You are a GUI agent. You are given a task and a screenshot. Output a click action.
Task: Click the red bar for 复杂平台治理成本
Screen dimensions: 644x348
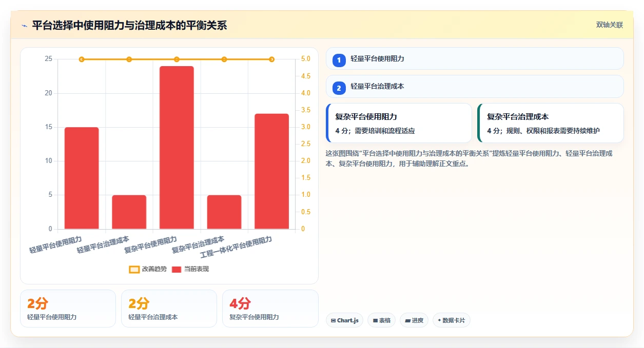(224, 212)
